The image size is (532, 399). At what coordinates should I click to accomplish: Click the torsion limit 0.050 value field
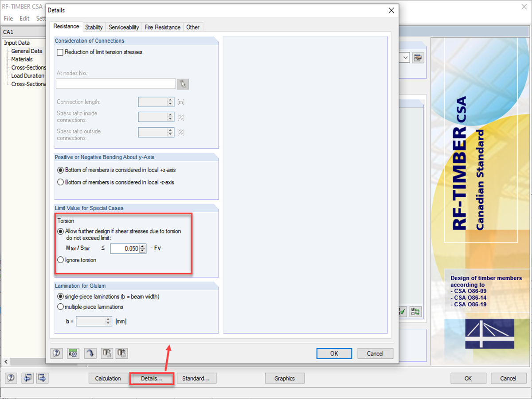click(125, 248)
